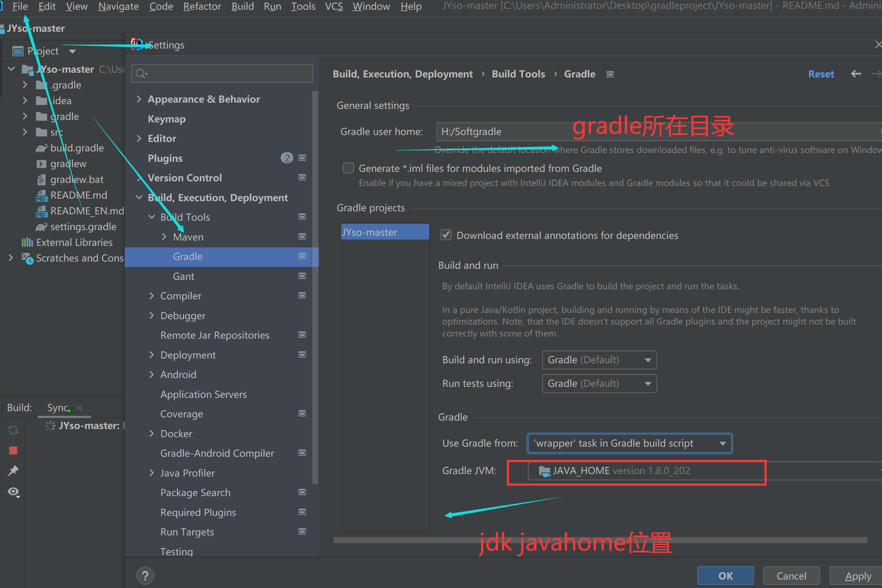882x588 pixels.
Task: Click the project-level icon on Maven row
Action: pyautogui.click(x=302, y=237)
